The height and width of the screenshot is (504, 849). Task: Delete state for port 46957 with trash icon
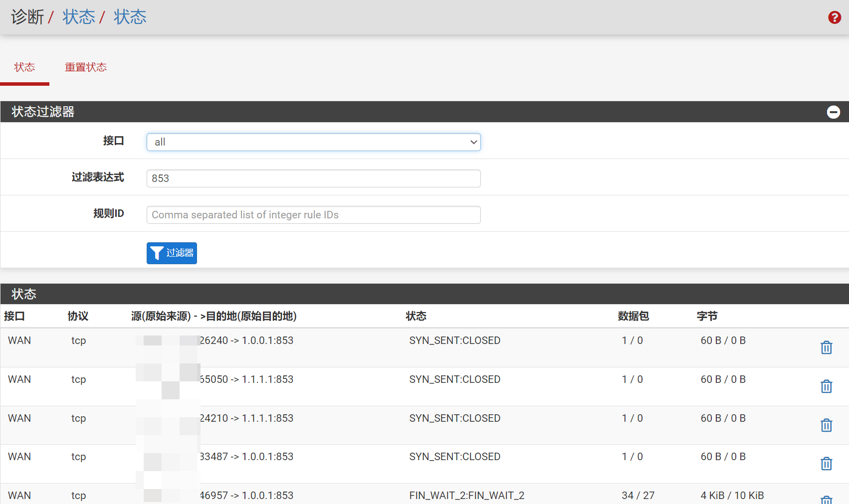pyautogui.click(x=826, y=500)
